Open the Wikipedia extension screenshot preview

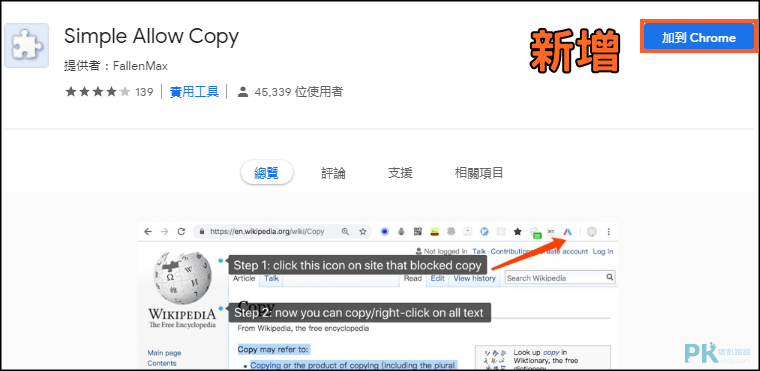[x=378, y=295]
